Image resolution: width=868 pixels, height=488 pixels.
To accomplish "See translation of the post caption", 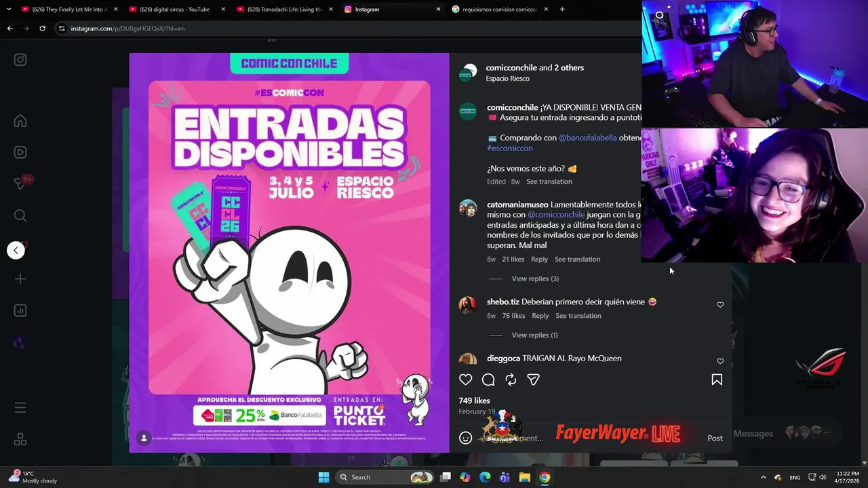I will pos(549,182).
